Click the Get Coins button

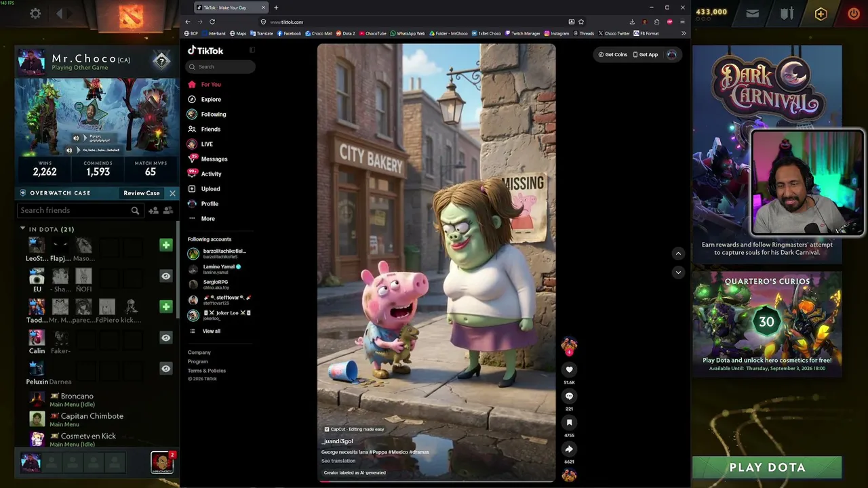pos(613,55)
